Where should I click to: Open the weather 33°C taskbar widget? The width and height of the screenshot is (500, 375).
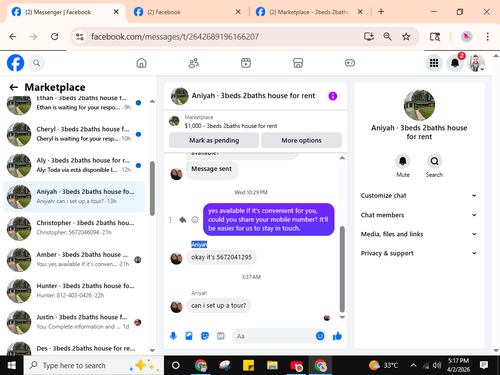[383, 365]
